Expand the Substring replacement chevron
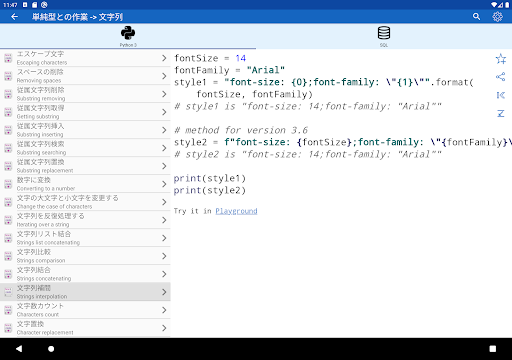This screenshot has height=360, width=512. coord(164,166)
